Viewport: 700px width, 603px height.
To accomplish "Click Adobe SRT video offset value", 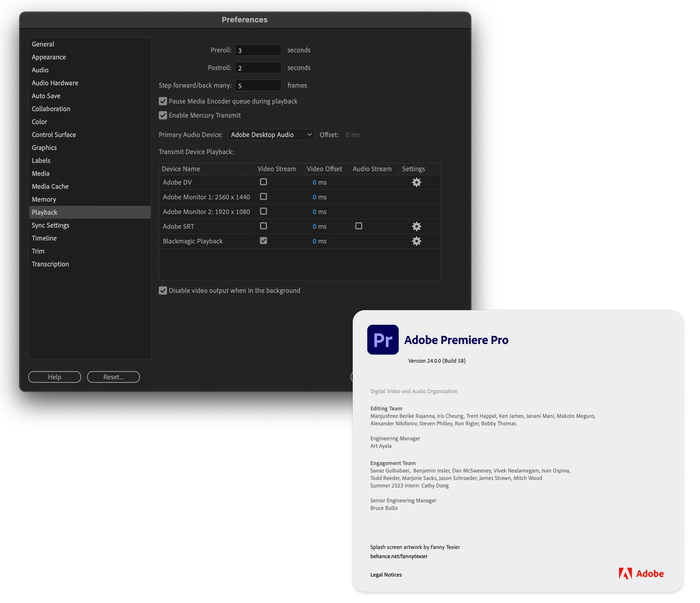I will click(x=319, y=227).
